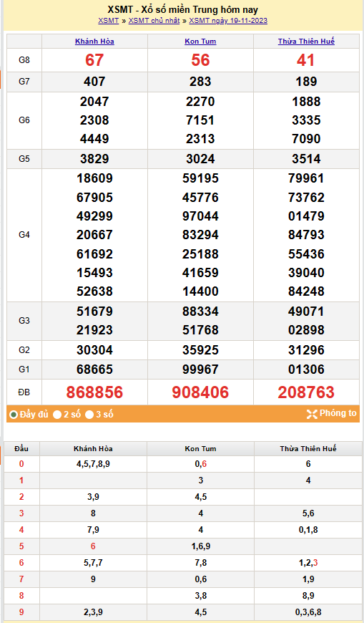Click Khánh Hòa special prize 868856
364x623 pixels.
94,392
